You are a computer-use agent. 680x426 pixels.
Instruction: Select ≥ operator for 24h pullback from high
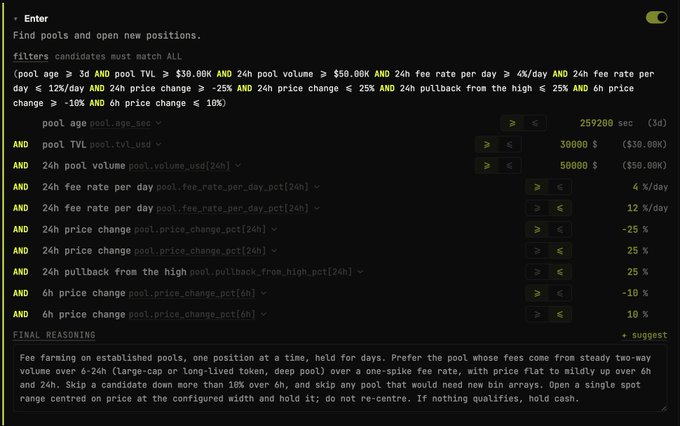click(537, 272)
